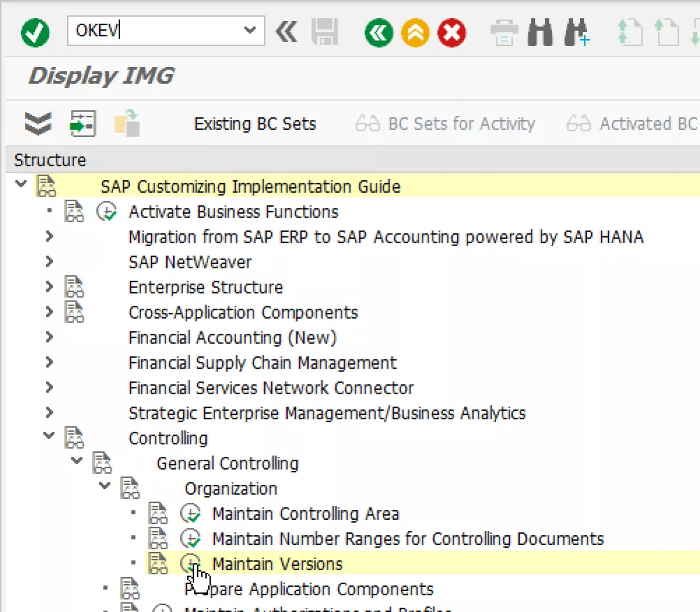Click Activated BC Sets button
700x612 pixels.
632,124
